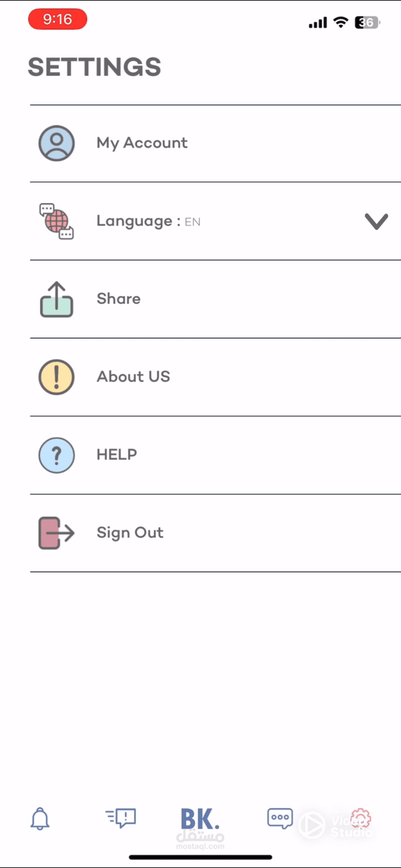Open the About US entry text
Viewport: 401px width, 868px height.
(x=133, y=377)
